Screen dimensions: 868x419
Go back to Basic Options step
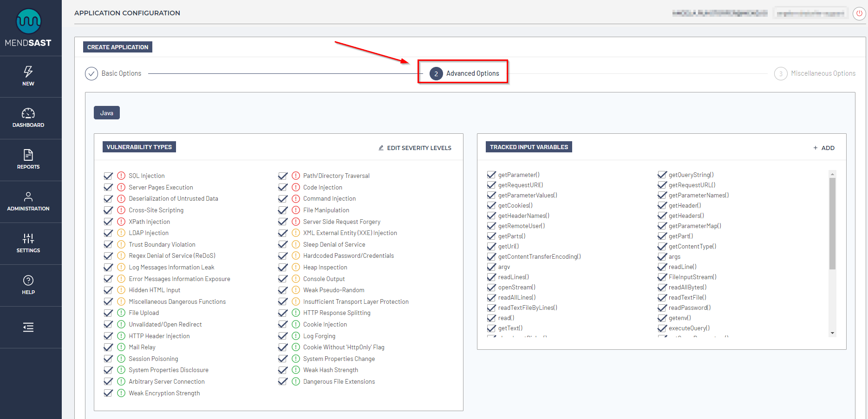[x=113, y=73]
